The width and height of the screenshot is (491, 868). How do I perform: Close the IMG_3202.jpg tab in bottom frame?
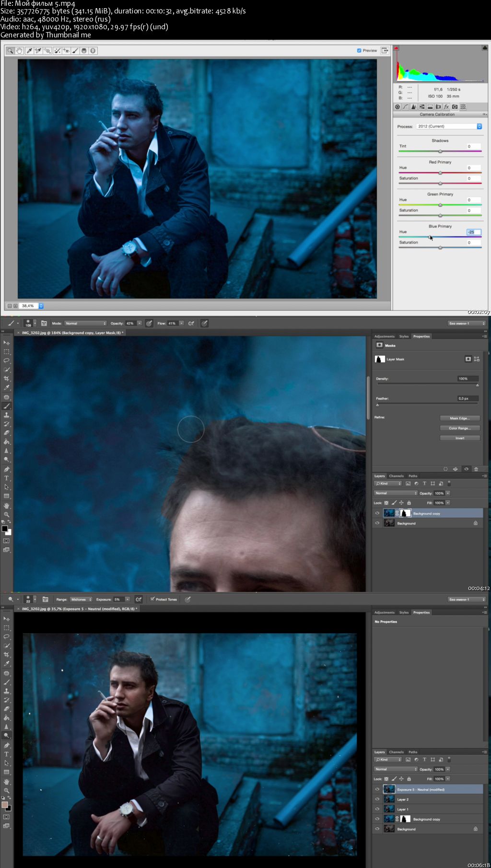(19, 609)
